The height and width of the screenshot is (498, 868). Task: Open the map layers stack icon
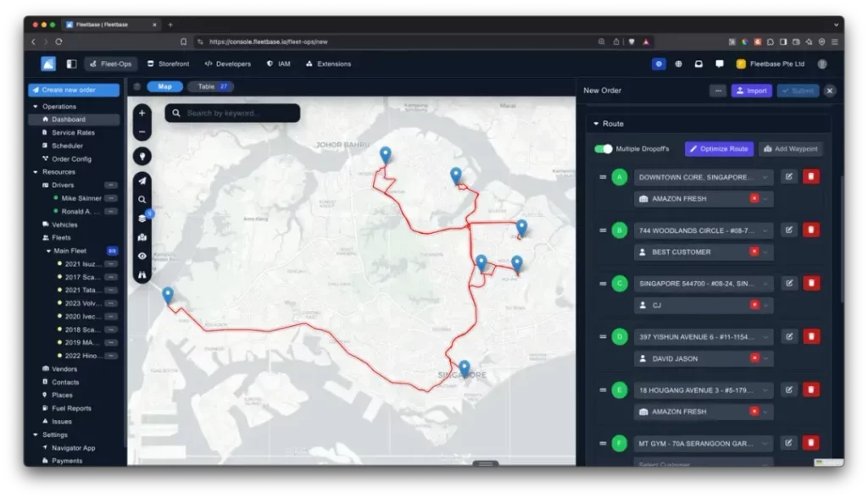click(142, 218)
